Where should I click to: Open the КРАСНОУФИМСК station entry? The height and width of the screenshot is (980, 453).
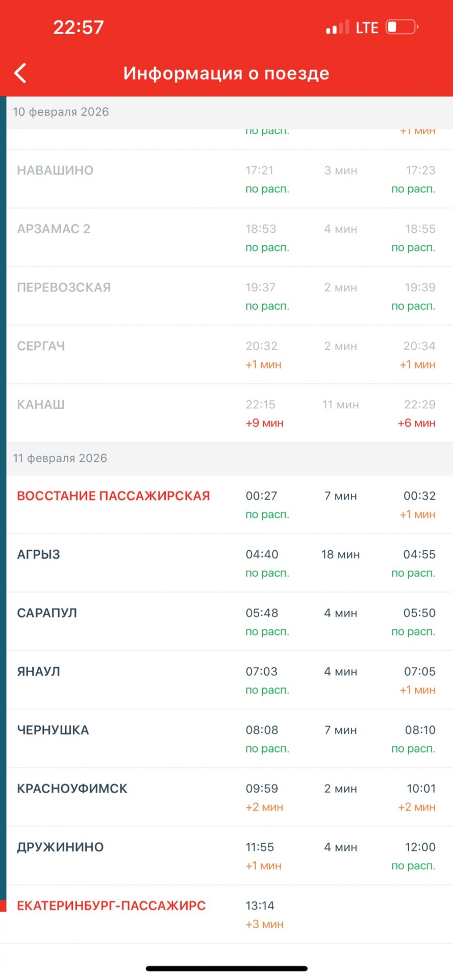click(230, 797)
